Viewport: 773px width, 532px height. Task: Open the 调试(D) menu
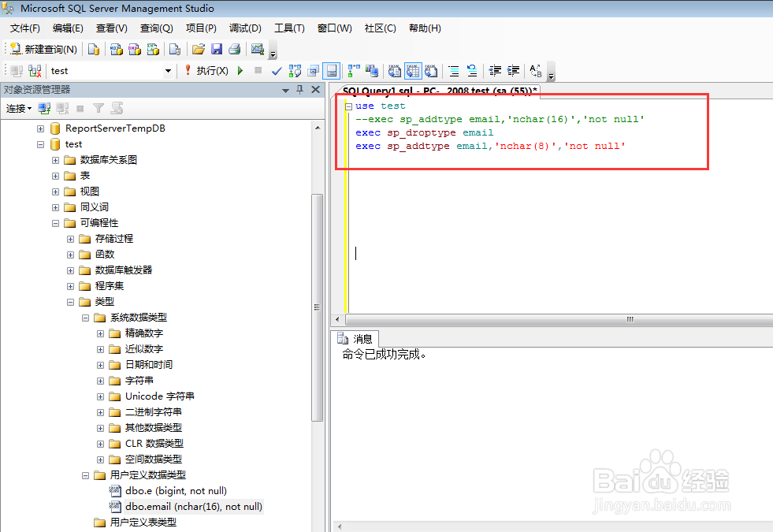click(x=245, y=28)
